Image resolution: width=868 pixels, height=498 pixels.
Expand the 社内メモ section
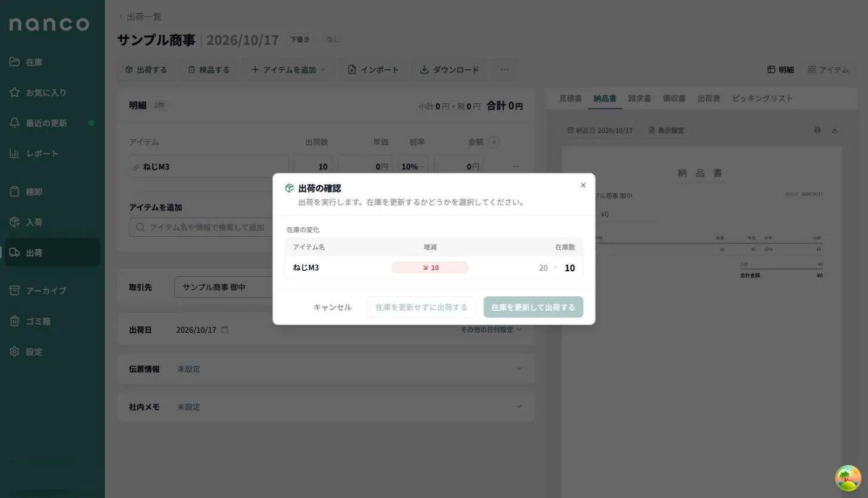325,407
